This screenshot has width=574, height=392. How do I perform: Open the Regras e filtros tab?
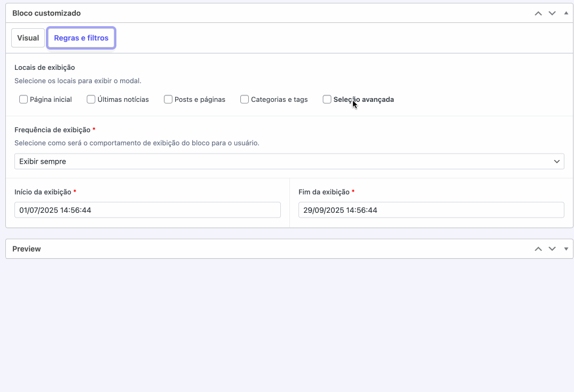pyautogui.click(x=81, y=38)
